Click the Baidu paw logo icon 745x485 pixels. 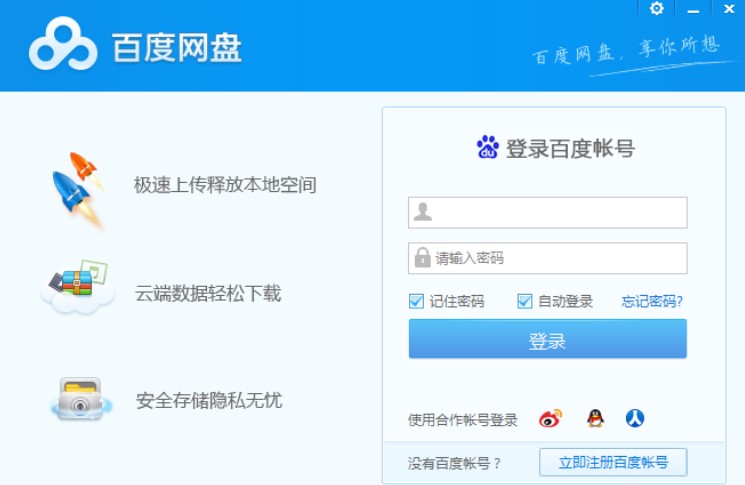[x=488, y=147]
